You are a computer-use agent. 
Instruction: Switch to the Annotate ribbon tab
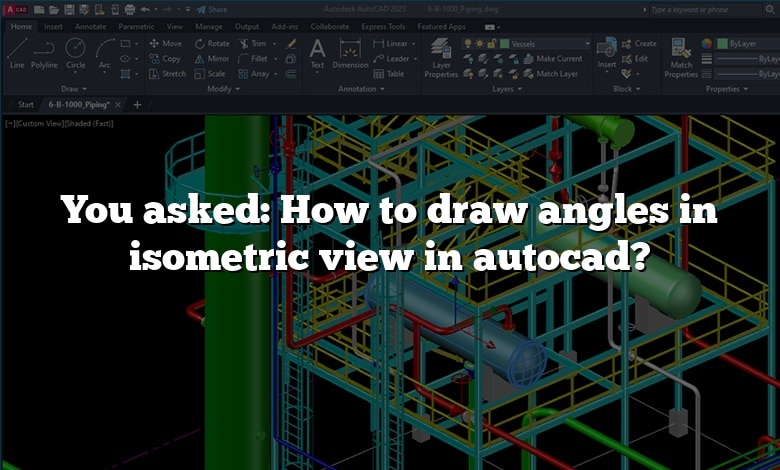pyautogui.click(x=90, y=27)
